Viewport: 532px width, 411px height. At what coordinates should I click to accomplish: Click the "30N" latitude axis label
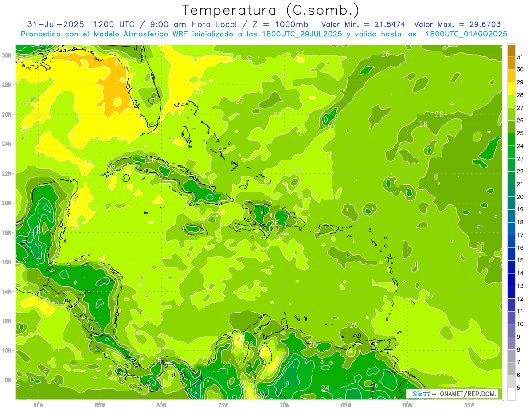tap(7, 55)
